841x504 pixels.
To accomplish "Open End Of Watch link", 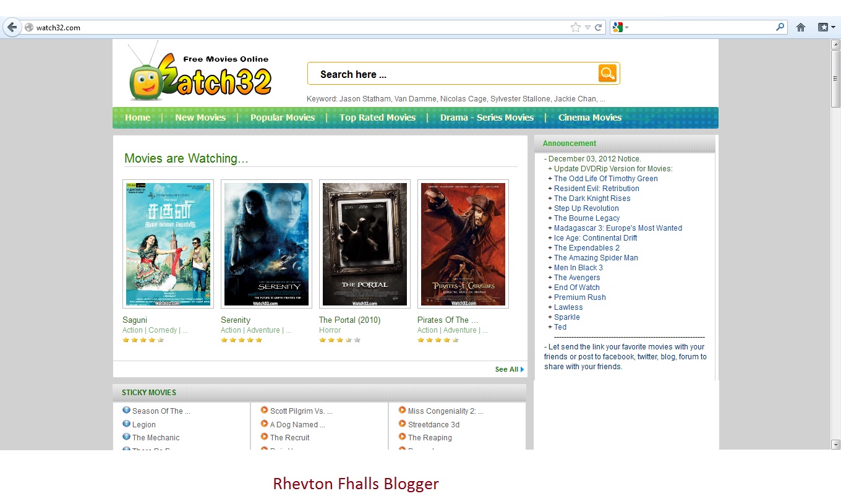I will pos(577,288).
